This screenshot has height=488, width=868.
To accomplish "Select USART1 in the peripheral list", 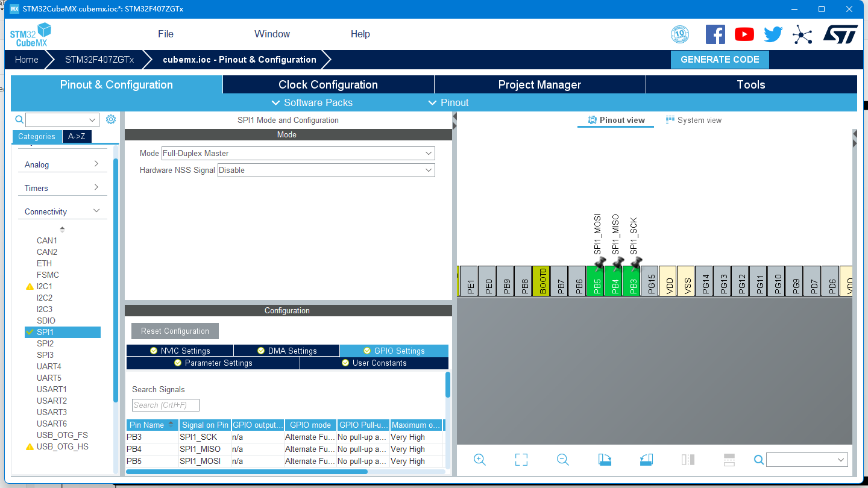I will tap(52, 389).
